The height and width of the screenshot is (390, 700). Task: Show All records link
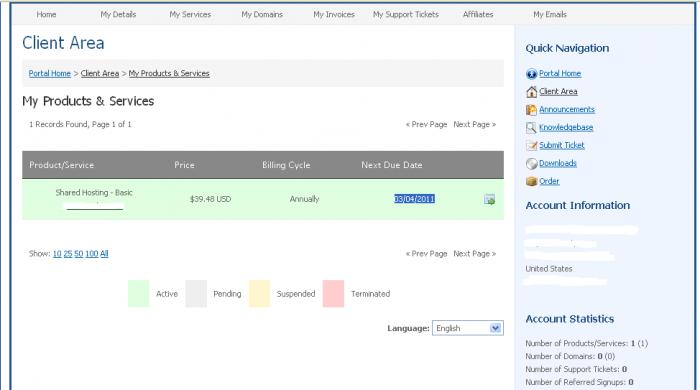(x=104, y=253)
